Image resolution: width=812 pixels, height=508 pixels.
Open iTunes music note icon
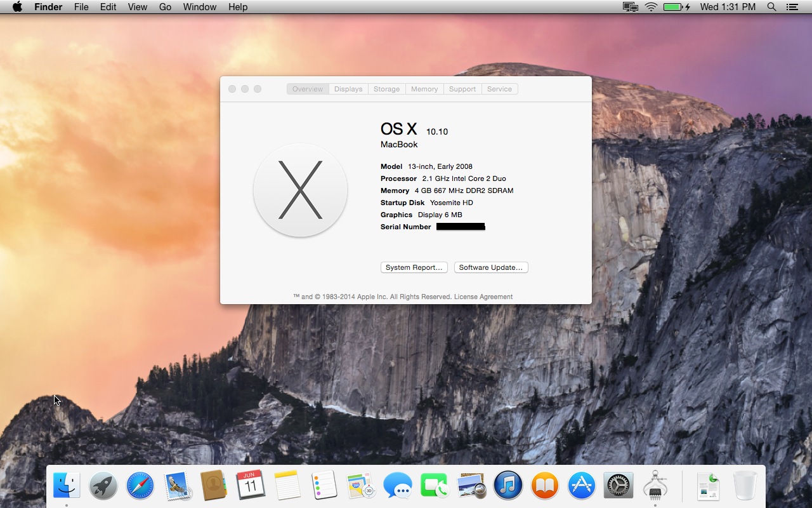(x=508, y=486)
